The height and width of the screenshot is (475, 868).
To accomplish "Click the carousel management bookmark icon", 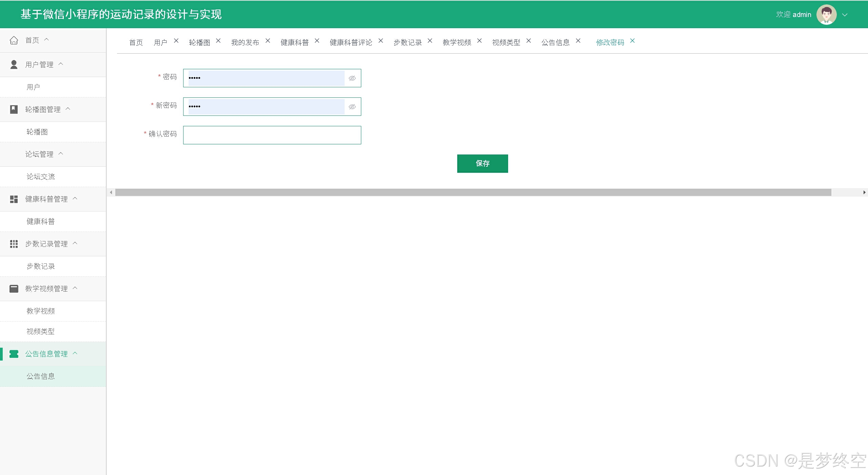I will 14,109.
